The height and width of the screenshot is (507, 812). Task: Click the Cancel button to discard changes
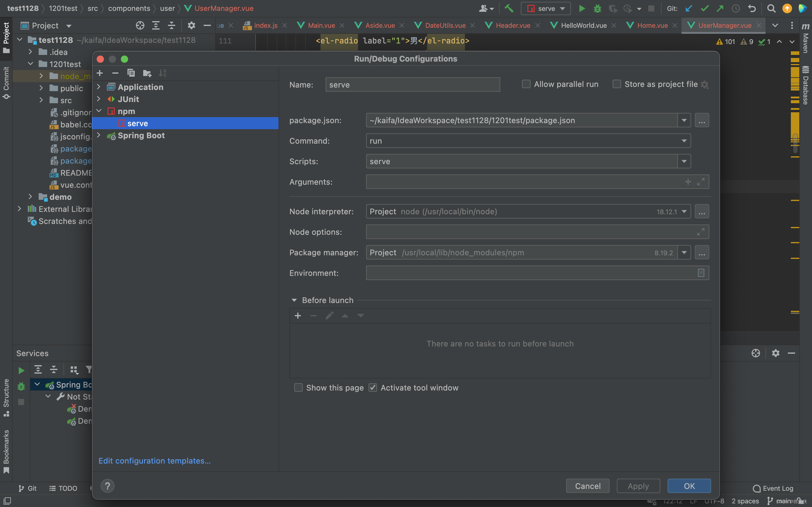(588, 486)
